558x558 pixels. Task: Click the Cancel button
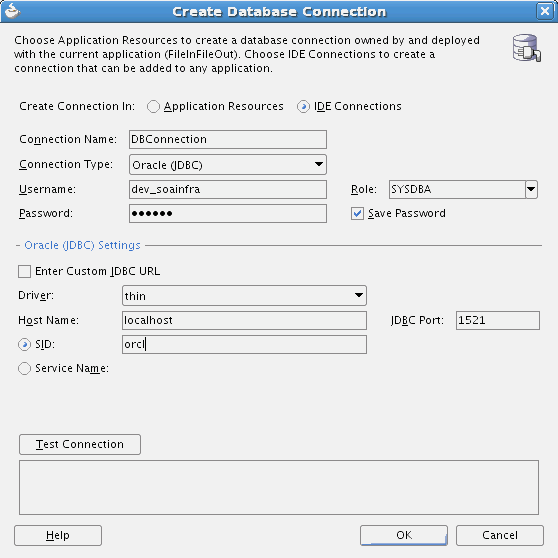coord(500,535)
